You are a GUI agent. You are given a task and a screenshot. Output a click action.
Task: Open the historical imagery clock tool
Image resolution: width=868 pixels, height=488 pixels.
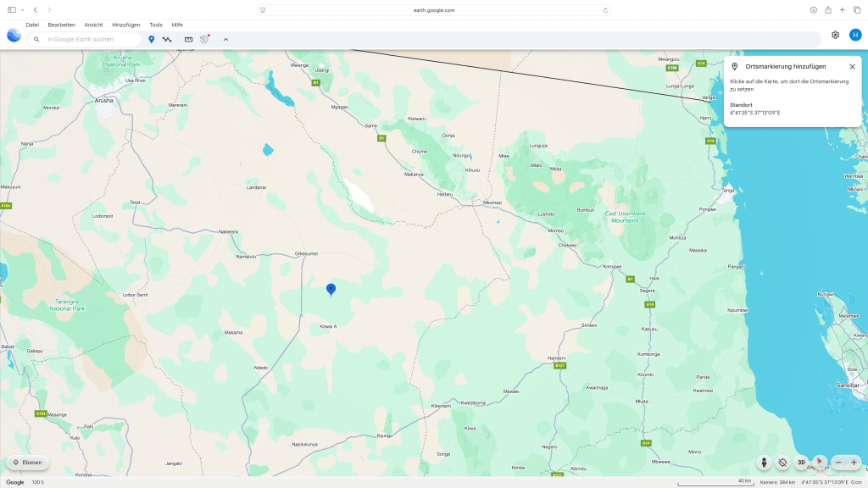coord(204,39)
